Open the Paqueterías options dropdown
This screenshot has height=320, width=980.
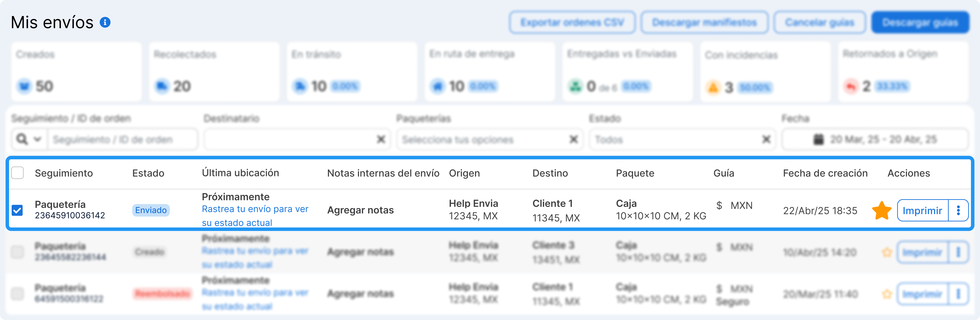(x=483, y=139)
